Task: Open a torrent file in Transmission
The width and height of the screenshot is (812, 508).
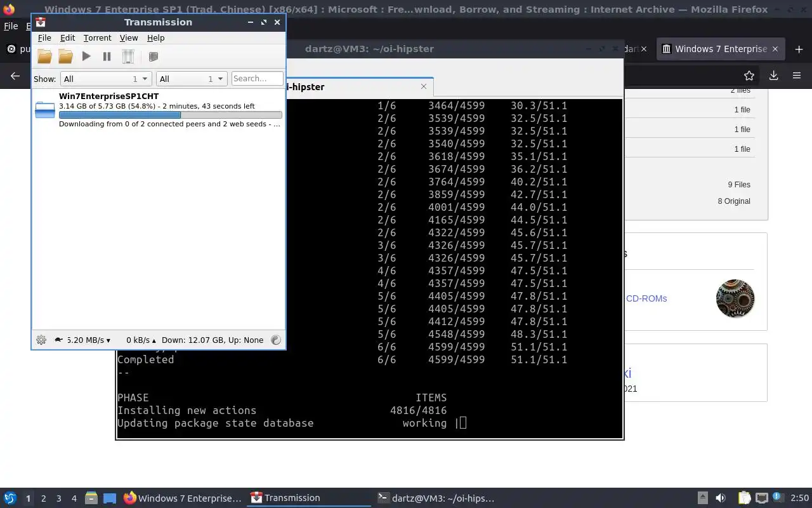Action: click(44, 57)
